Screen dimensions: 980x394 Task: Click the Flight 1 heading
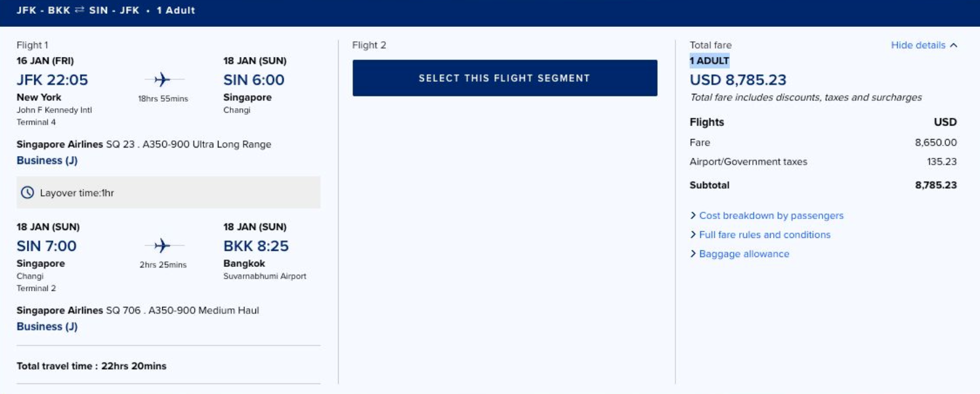(32, 45)
